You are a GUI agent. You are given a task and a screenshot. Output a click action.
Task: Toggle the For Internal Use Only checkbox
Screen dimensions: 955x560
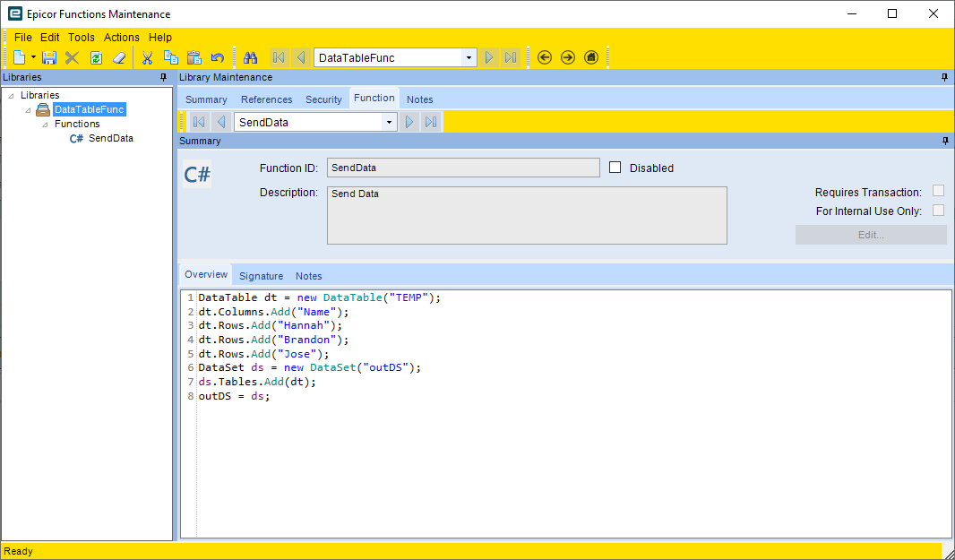click(x=938, y=211)
